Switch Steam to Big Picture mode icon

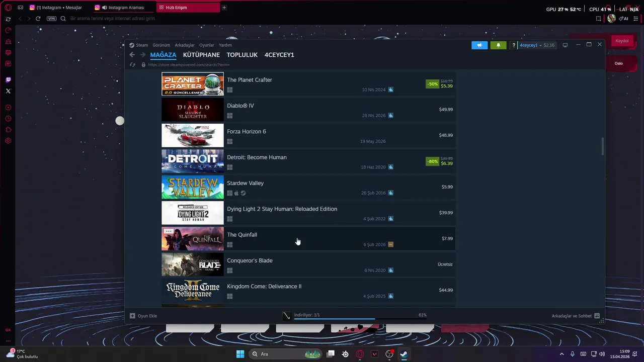click(565, 45)
